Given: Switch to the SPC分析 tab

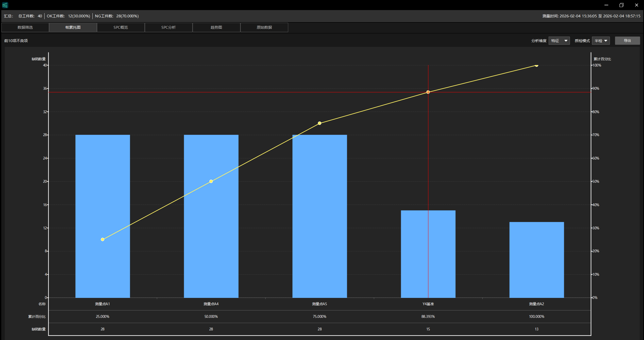Looking at the screenshot, I should [168, 27].
